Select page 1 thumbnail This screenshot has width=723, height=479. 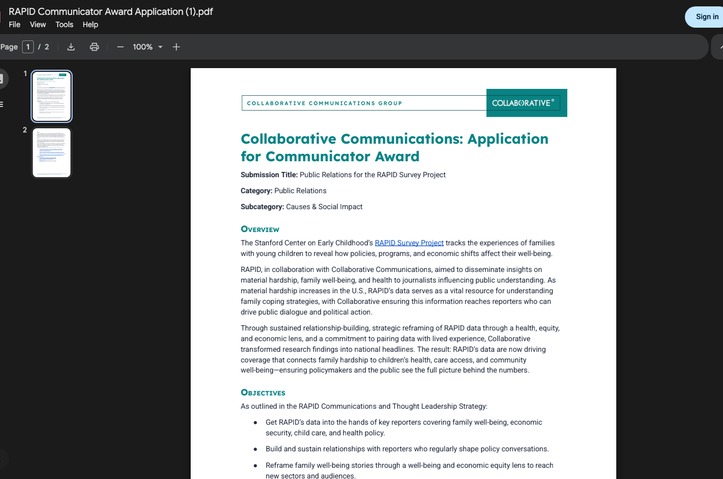tap(52, 96)
